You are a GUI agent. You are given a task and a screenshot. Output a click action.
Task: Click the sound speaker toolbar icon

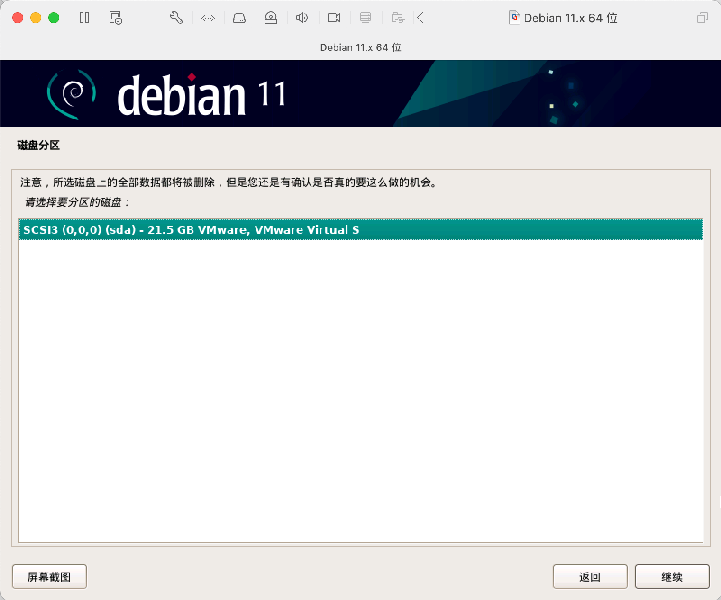(x=302, y=18)
